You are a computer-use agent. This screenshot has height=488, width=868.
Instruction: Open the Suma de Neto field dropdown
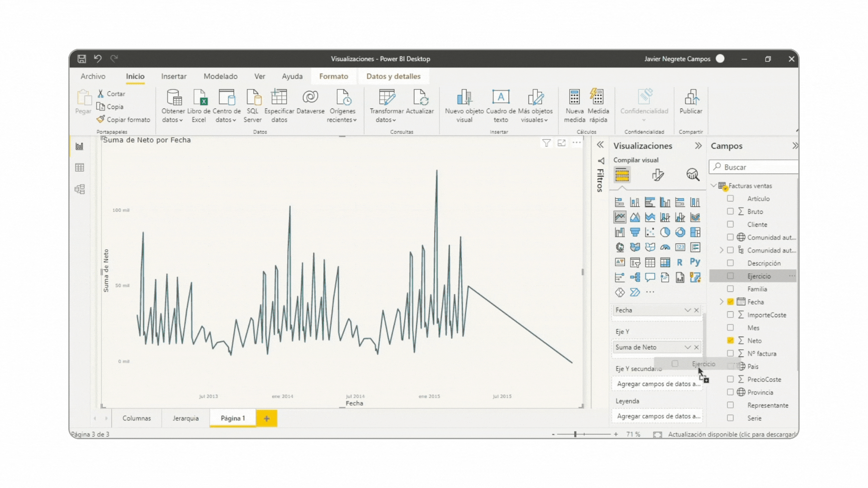[x=688, y=347]
